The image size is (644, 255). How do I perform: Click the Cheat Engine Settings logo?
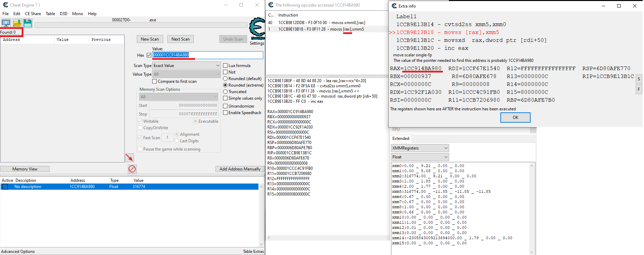coord(257,30)
